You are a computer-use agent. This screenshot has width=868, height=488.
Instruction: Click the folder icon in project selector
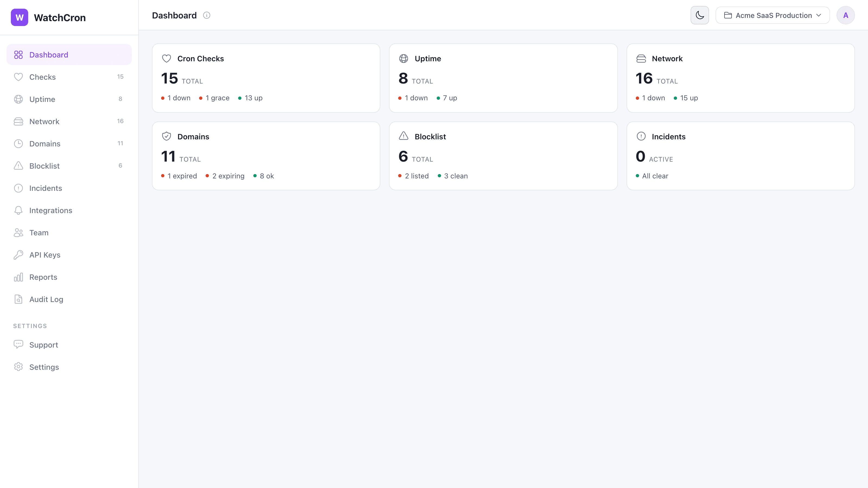click(x=728, y=15)
